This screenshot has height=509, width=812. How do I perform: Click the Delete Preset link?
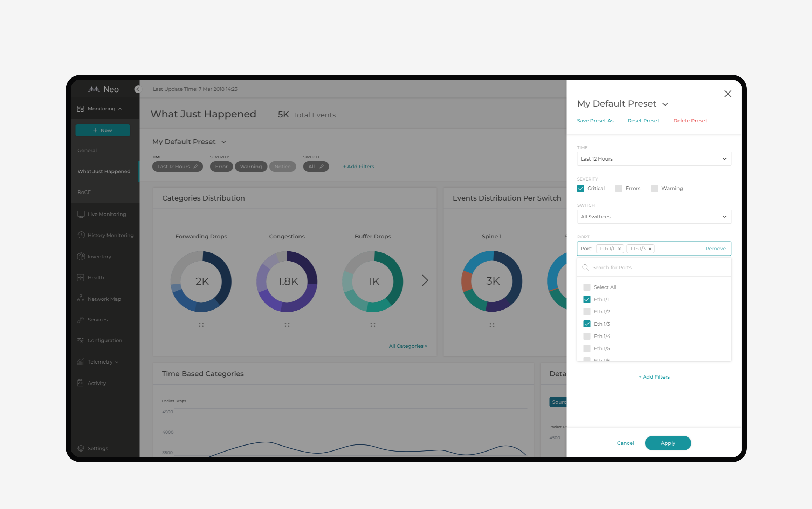pos(690,121)
